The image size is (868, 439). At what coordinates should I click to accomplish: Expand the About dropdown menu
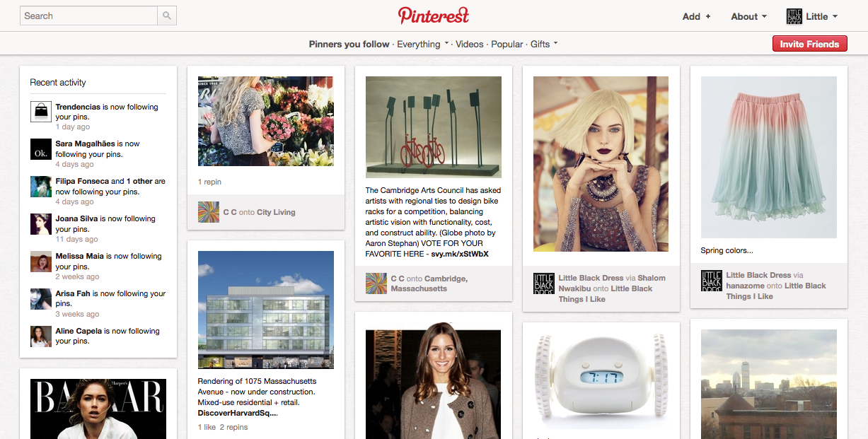tap(748, 16)
